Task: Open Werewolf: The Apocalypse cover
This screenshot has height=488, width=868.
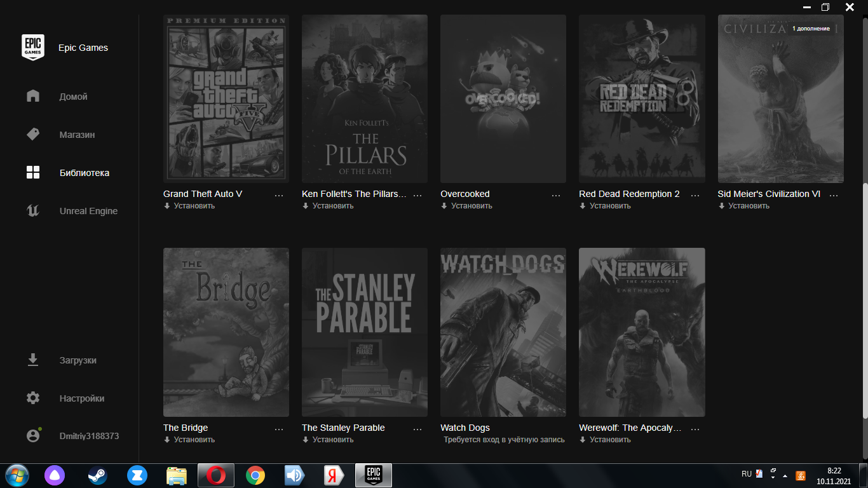Action: pos(642,332)
